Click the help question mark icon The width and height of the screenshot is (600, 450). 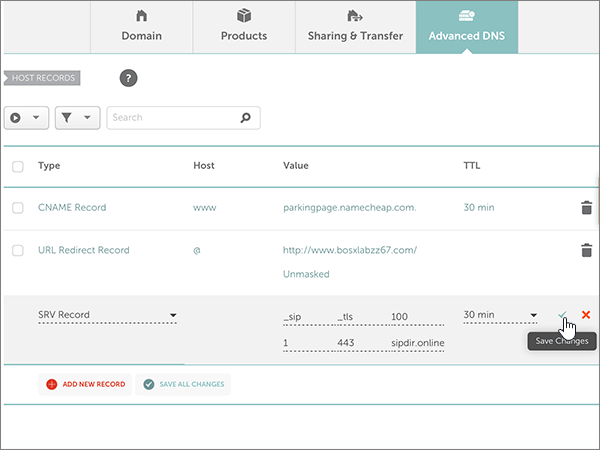128,78
